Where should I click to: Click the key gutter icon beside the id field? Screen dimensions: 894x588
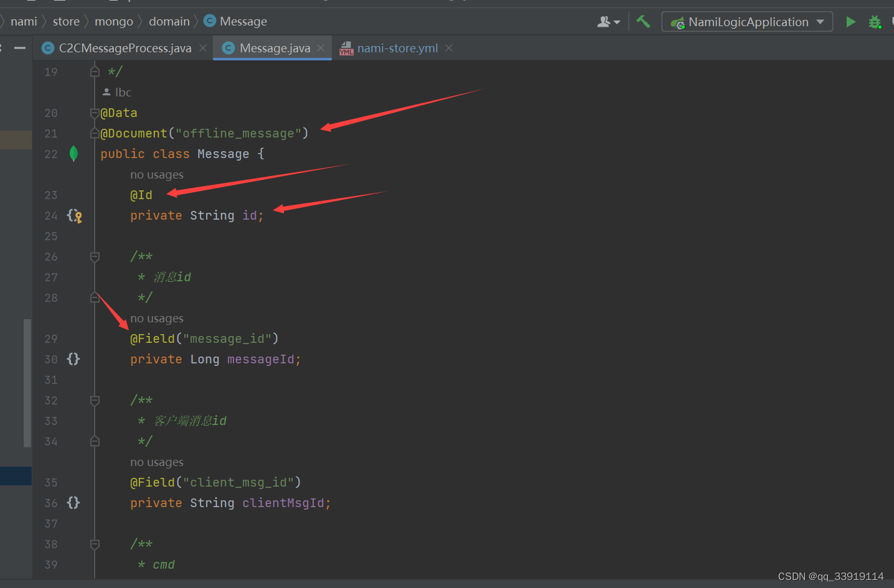(74, 216)
